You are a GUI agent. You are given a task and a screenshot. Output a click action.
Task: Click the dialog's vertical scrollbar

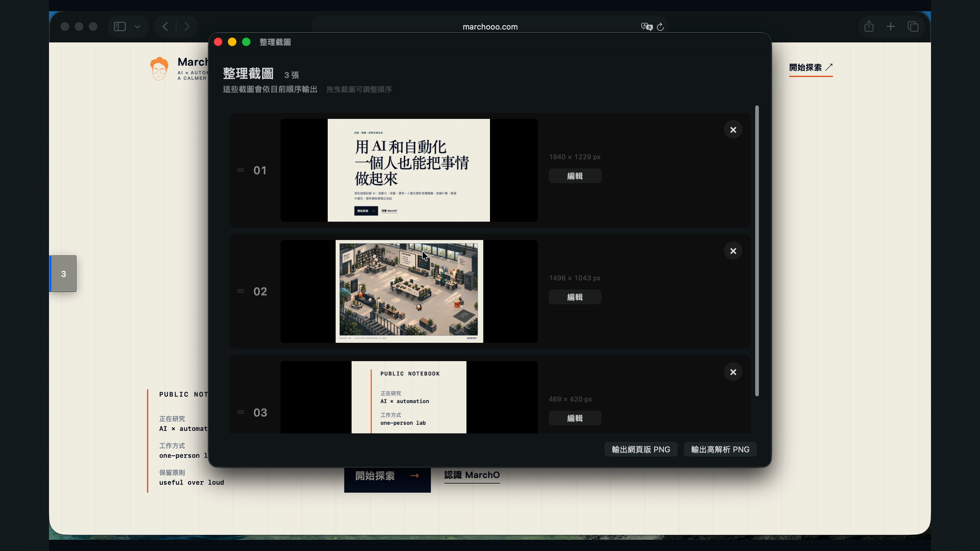[x=757, y=251]
